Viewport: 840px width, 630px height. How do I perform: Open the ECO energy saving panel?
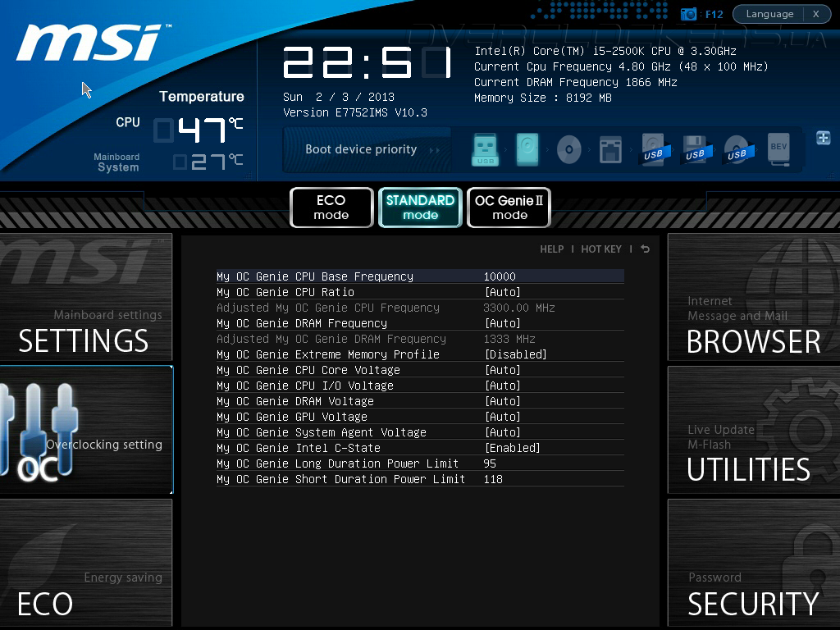(x=85, y=563)
